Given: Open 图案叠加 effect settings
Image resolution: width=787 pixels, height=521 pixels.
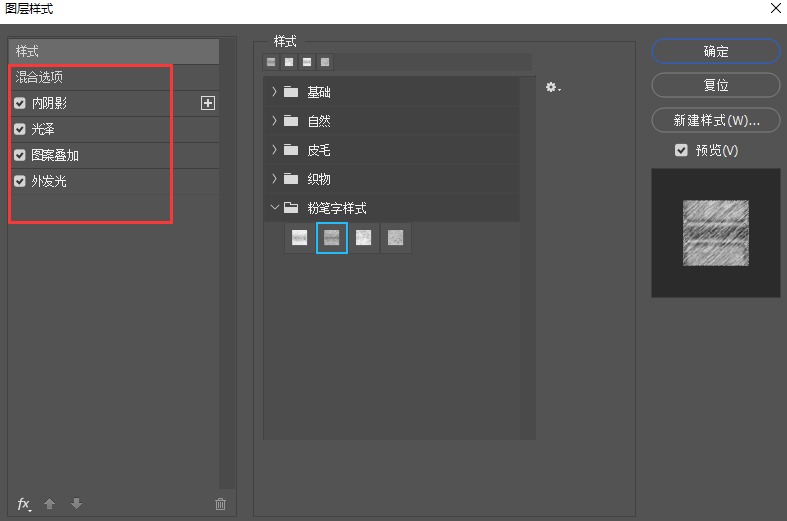Looking at the screenshot, I should 55,156.
